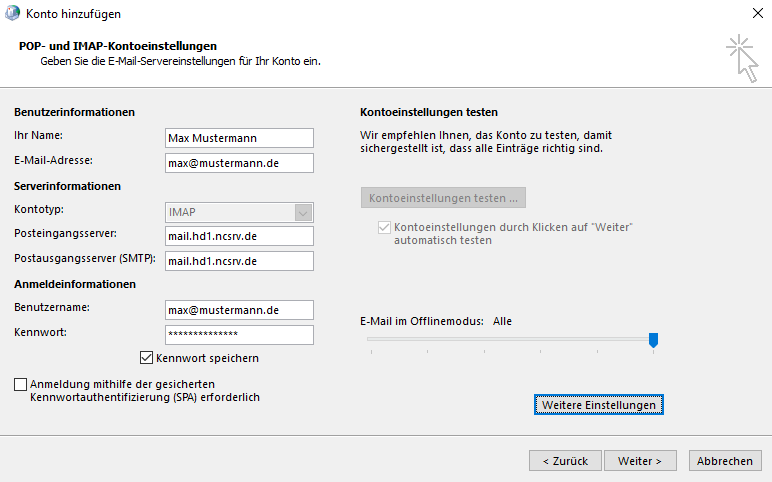Click the cursor wizard icon in the header
The image size is (772, 482).
click(741, 58)
